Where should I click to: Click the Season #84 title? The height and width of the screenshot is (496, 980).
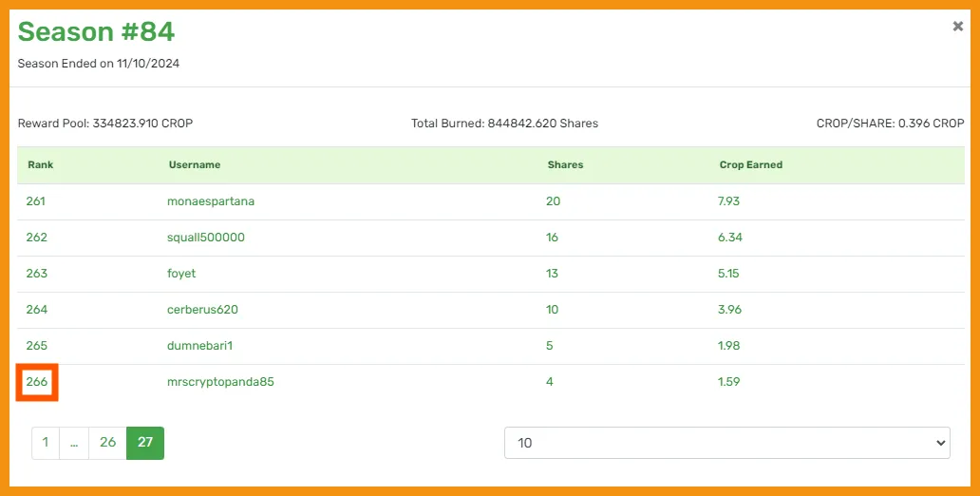(x=96, y=31)
